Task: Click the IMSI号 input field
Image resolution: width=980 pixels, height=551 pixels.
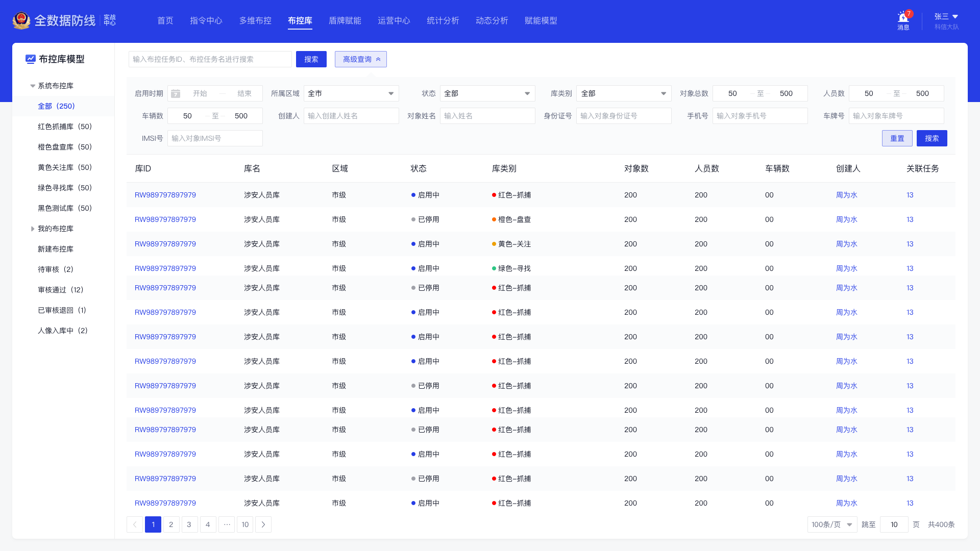Action: tap(215, 138)
